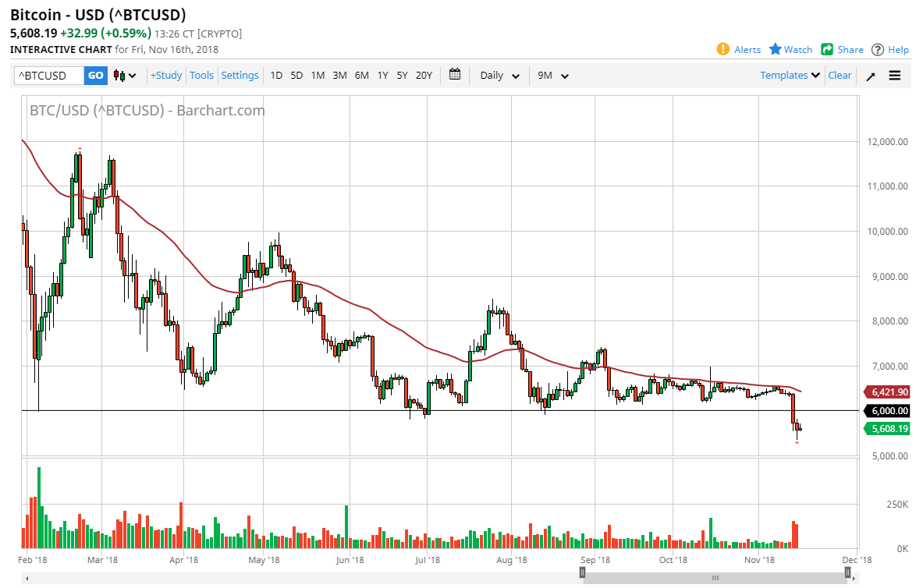Switch to the 1M period view
This screenshot has height=588, width=916.
pos(318,75)
